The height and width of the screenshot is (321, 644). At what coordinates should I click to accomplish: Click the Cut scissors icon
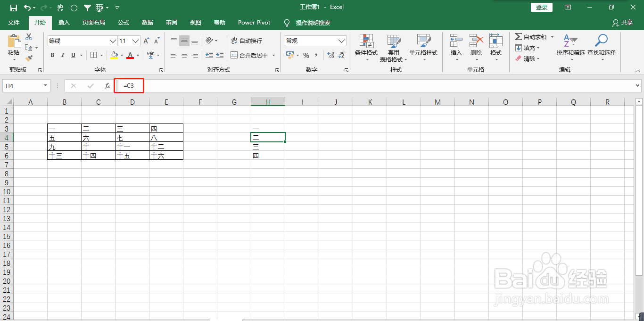29,37
